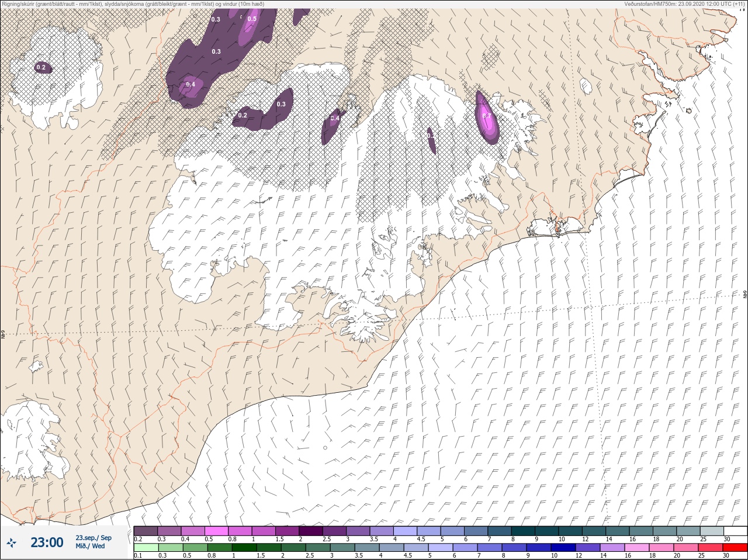Select the white 30 swatch in snow legend

(736, 531)
